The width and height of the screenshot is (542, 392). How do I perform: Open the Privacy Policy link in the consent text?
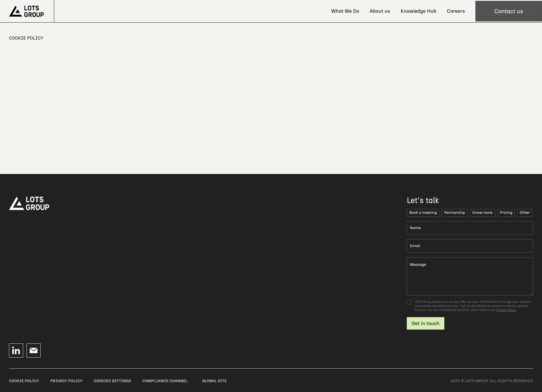tap(506, 310)
